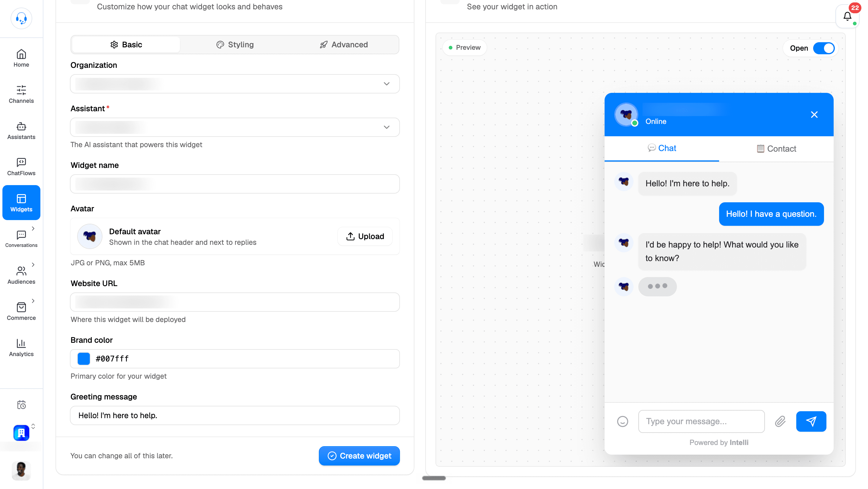Select the Widgets sidebar item
Image resolution: width=868 pixels, height=489 pixels.
pos(21,203)
